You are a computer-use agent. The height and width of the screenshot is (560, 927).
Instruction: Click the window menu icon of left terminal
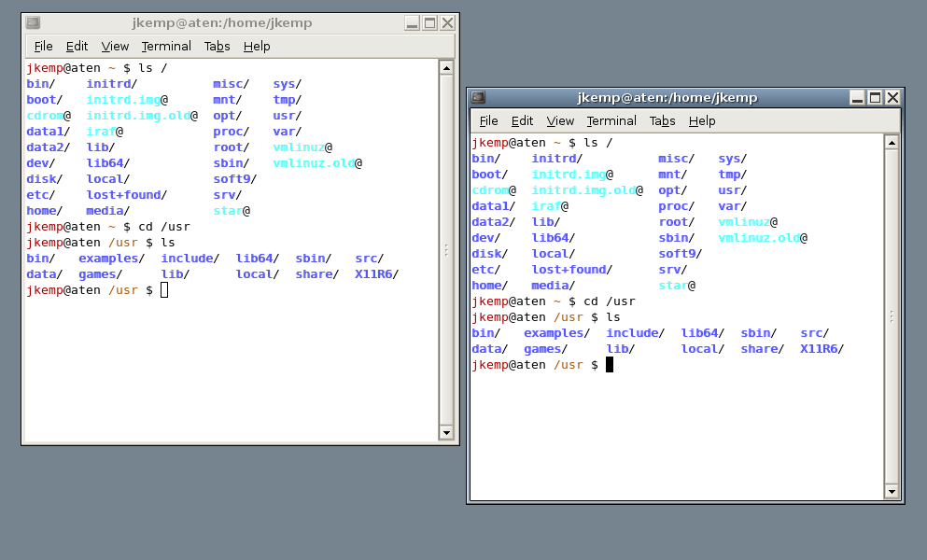[x=33, y=23]
